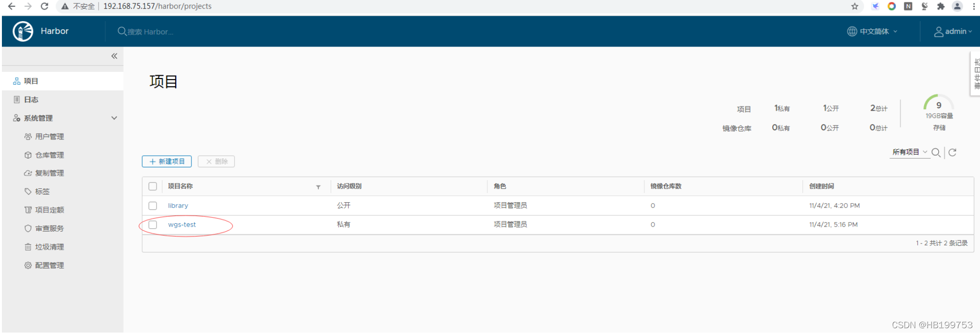Open the admin account dropdown

[953, 32]
